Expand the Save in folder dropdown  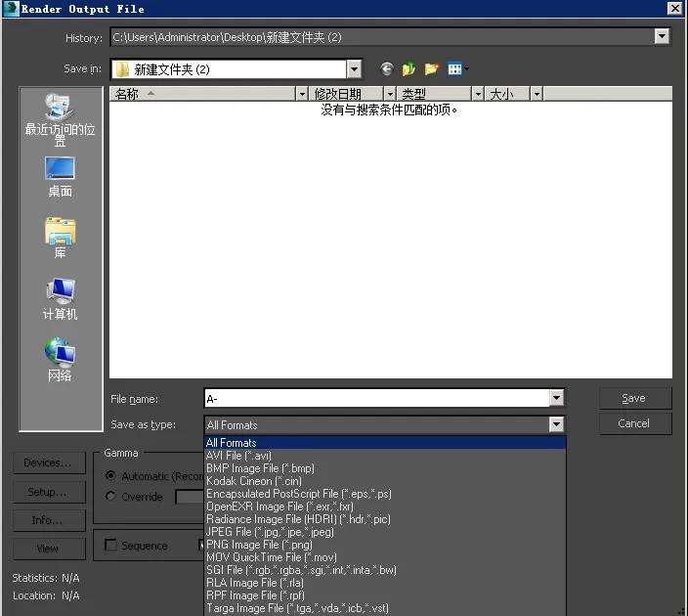(354, 68)
